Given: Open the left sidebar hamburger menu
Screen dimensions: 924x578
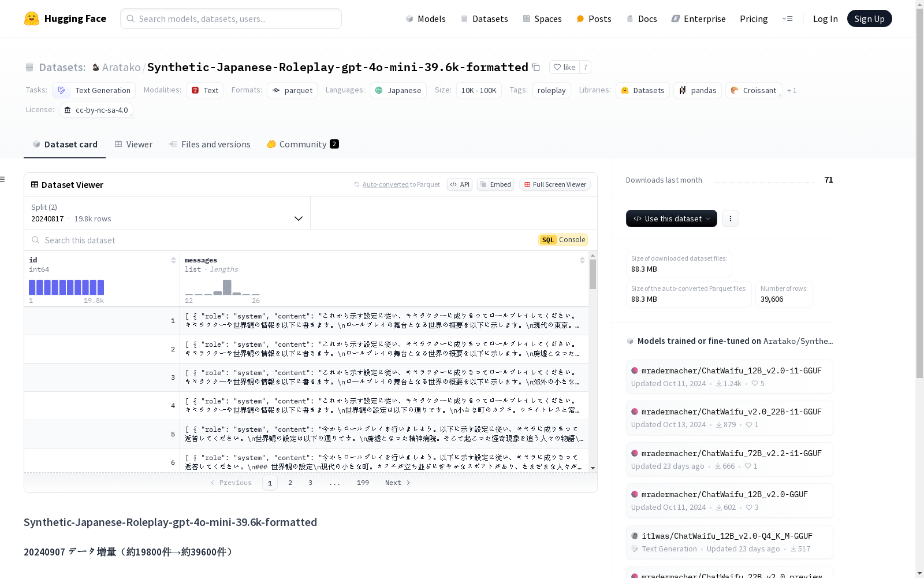Looking at the screenshot, I should click(x=2, y=179).
